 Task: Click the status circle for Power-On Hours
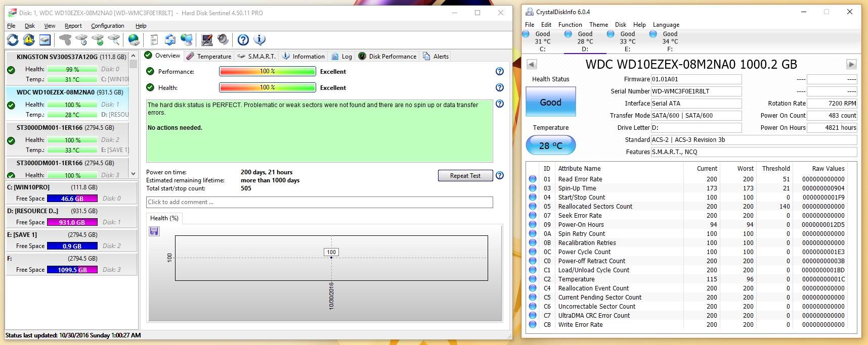533,224
